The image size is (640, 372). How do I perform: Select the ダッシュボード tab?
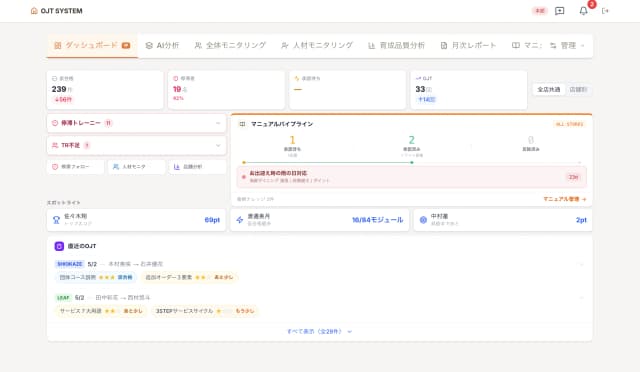click(x=92, y=46)
